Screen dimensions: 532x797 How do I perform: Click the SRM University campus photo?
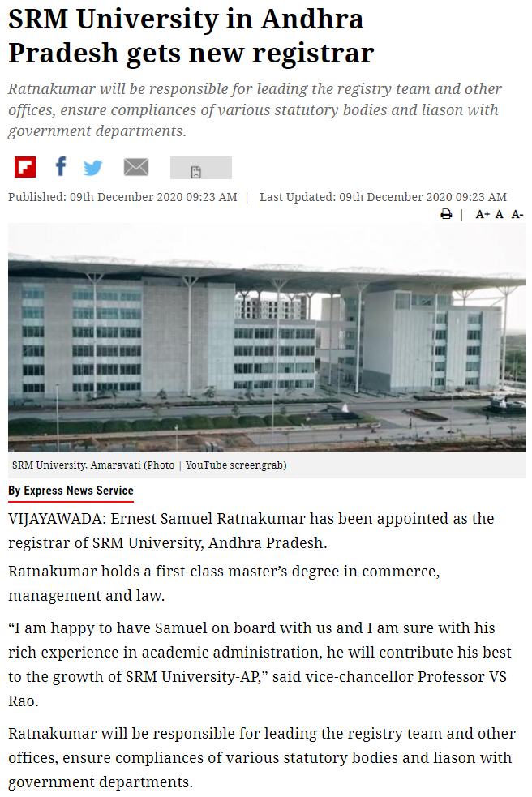pyautogui.click(x=266, y=337)
